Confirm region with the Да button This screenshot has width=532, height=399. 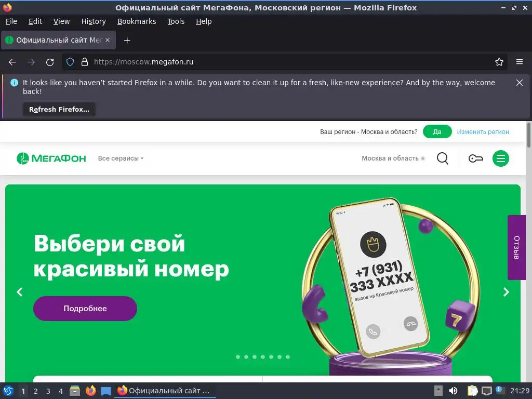point(437,131)
